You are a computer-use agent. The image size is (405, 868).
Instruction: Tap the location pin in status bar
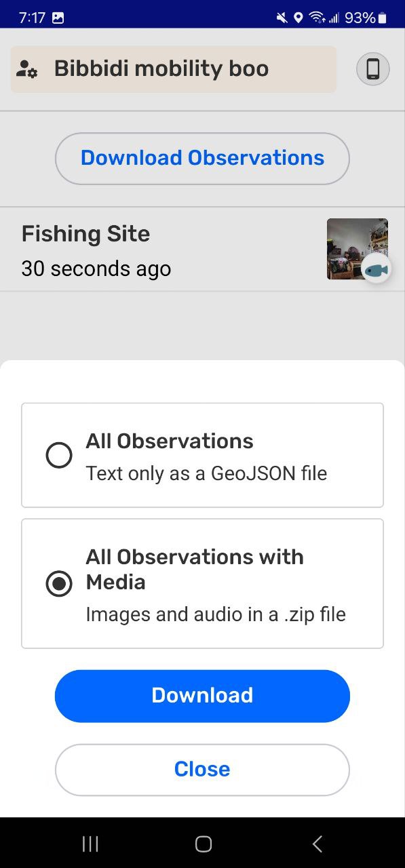point(298,18)
